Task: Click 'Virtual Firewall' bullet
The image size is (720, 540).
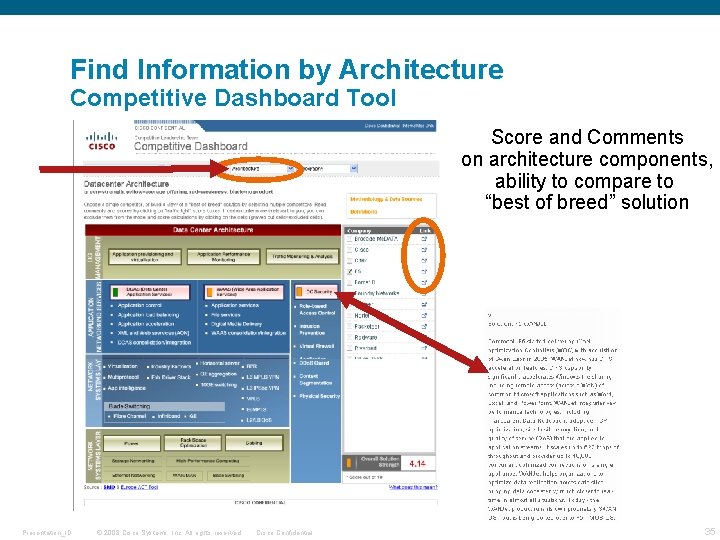Action: [317, 346]
